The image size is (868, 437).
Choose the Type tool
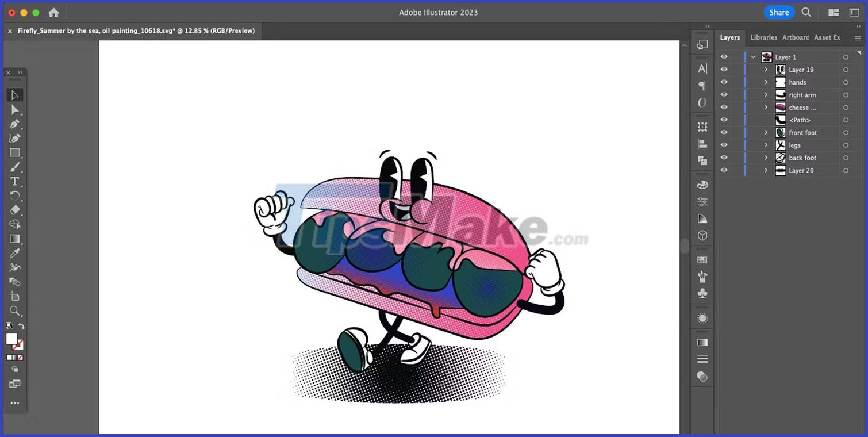(14, 181)
